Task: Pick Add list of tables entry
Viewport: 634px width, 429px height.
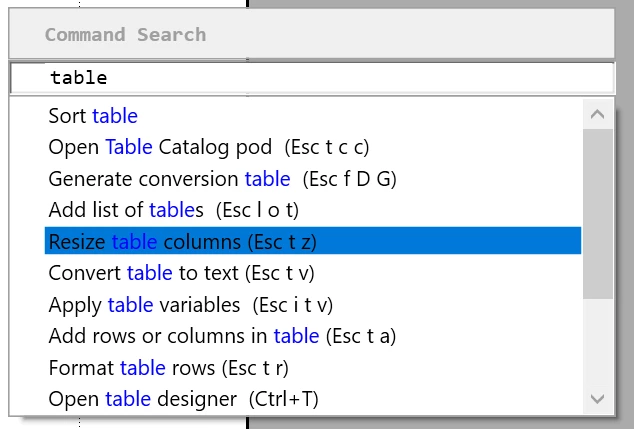Action: [174, 210]
